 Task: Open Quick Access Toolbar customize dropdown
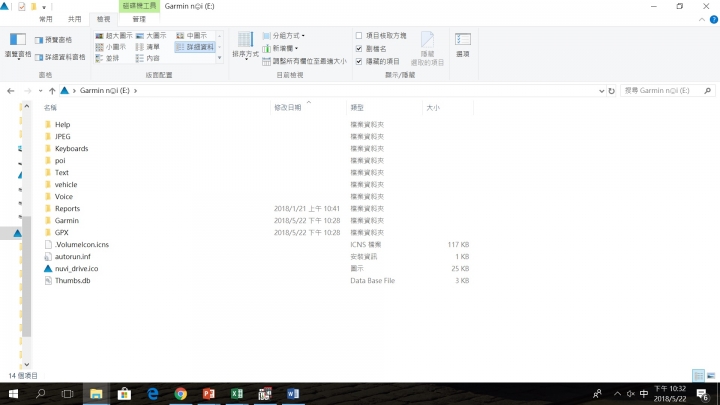coord(44,7)
